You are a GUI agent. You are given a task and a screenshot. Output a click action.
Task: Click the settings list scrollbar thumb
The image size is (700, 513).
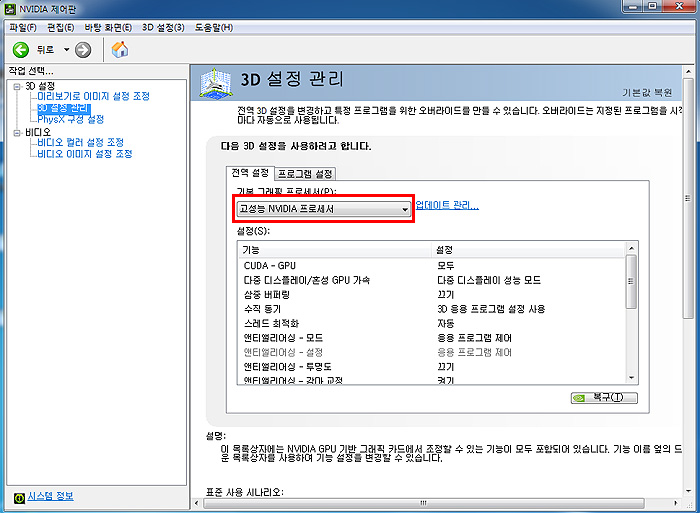pos(631,281)
